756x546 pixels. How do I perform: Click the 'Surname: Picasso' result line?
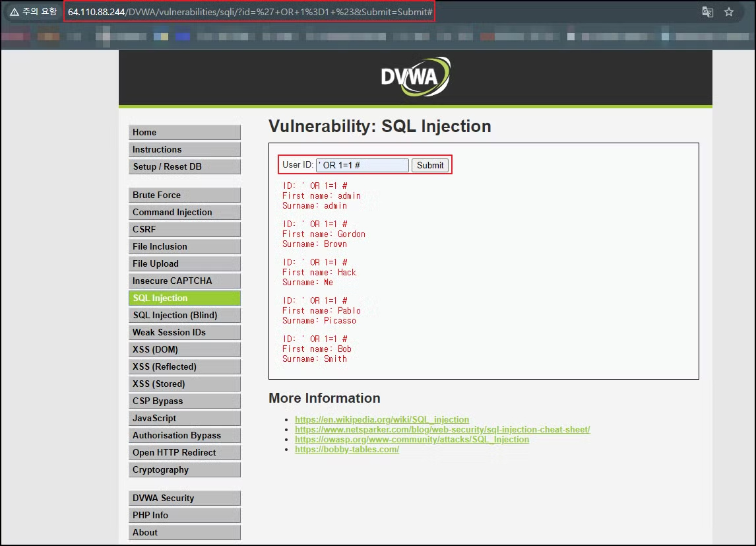(x=319, y=321)
